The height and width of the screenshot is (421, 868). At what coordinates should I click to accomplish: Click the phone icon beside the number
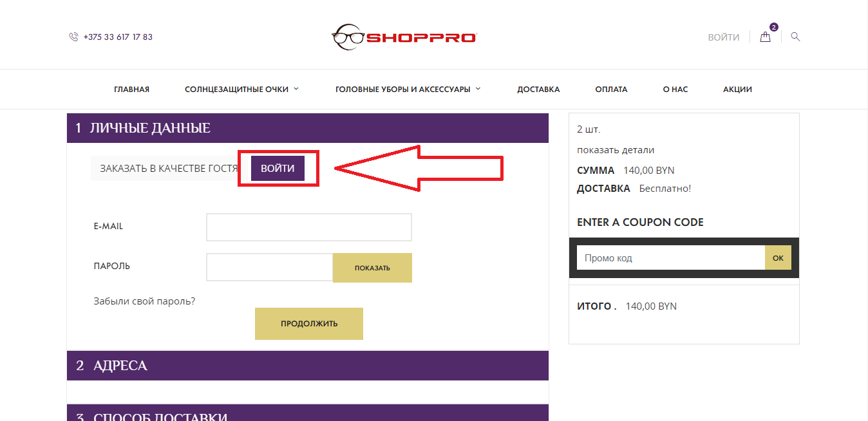pyautogui.click(x=73, y=37)
